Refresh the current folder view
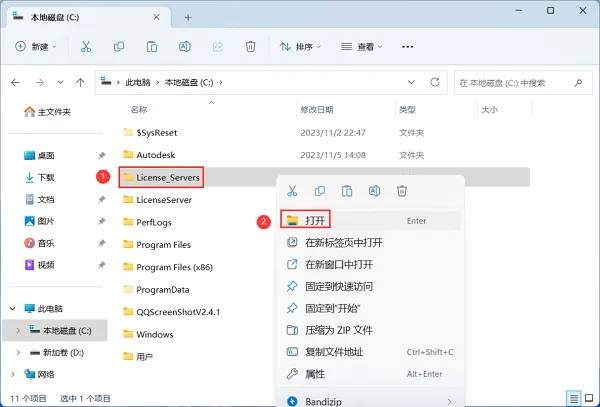600x407 pixels. point(435,82)
